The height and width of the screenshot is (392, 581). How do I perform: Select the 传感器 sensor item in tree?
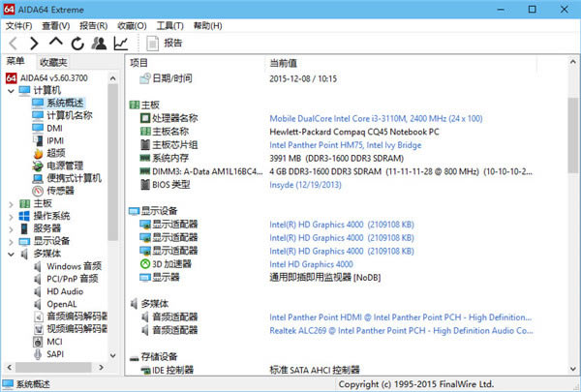tap(61, 191)
